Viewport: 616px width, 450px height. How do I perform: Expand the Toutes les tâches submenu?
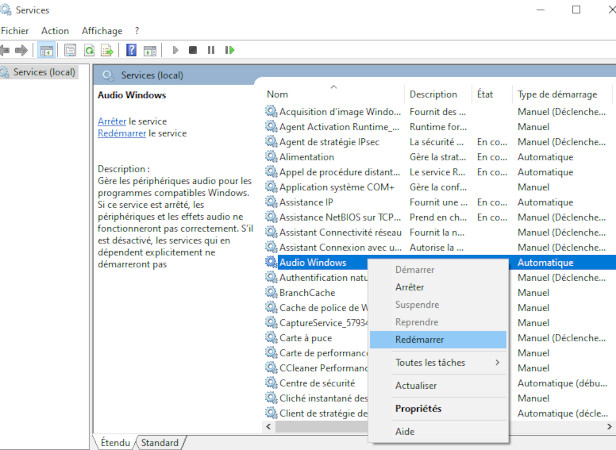coord(430,363)
